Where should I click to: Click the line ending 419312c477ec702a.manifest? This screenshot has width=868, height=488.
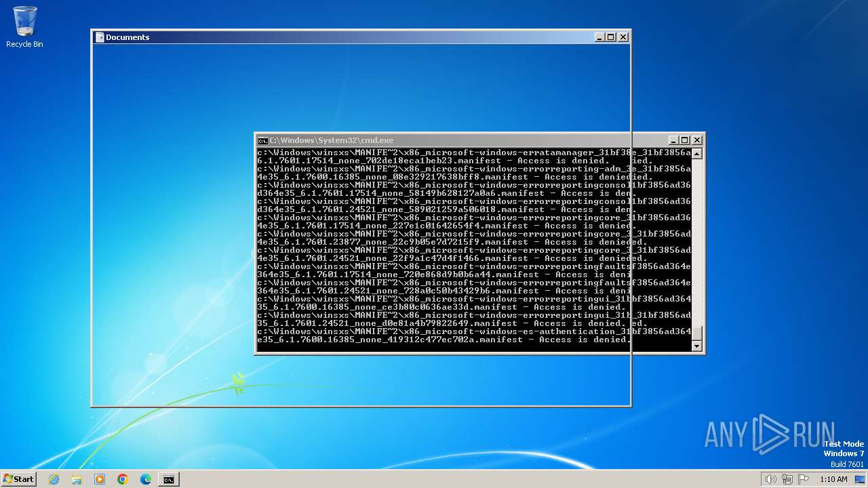coord(443,340)
